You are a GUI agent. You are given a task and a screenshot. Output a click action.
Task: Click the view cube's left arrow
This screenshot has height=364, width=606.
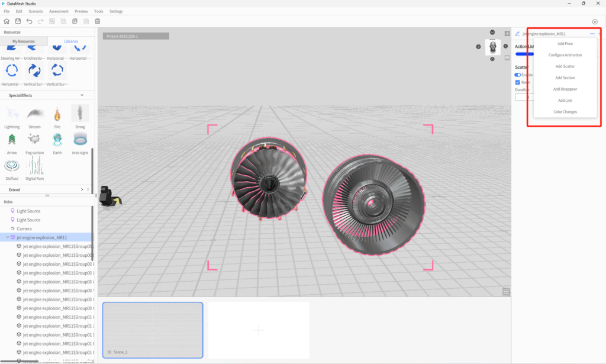478,46
